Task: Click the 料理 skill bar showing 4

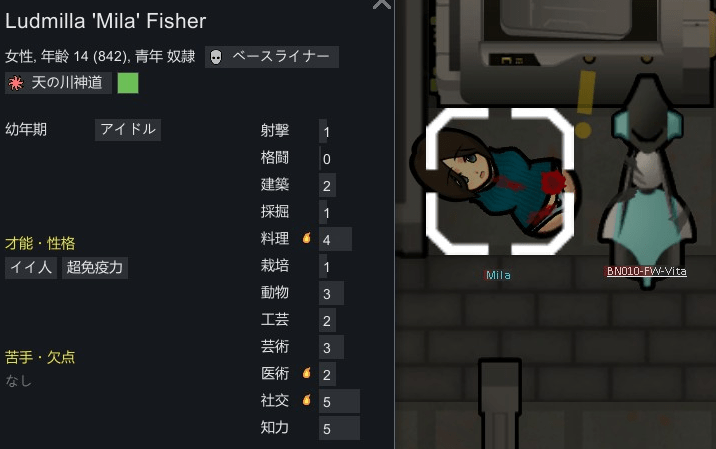Action: click(335, 239)
